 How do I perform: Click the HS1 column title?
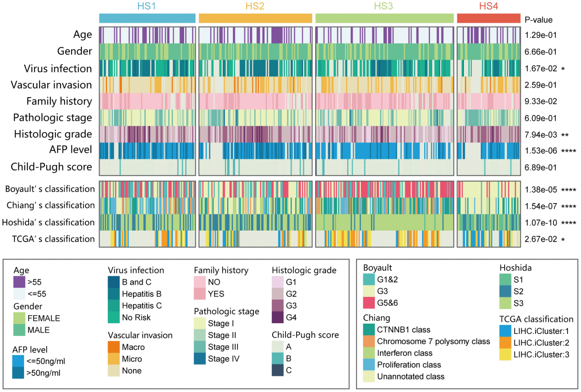(147, 6)
